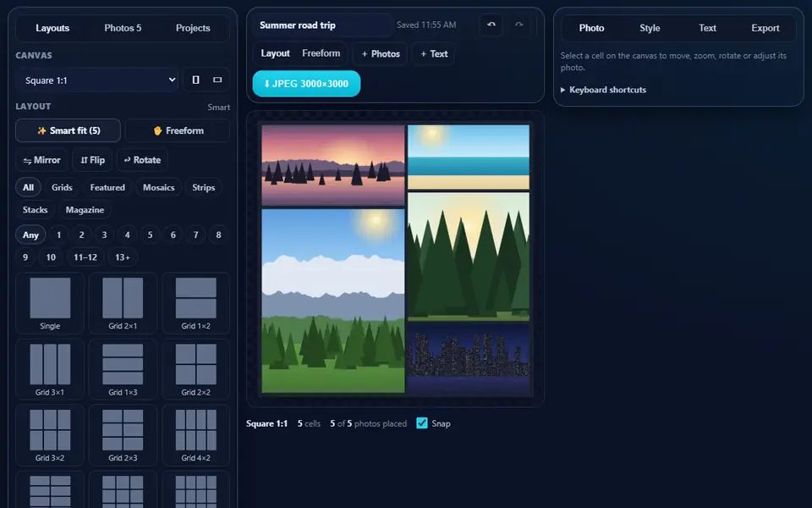The image size is (812, 508).
Task: Click the redo arrow icon
Action: coord(518,25)
